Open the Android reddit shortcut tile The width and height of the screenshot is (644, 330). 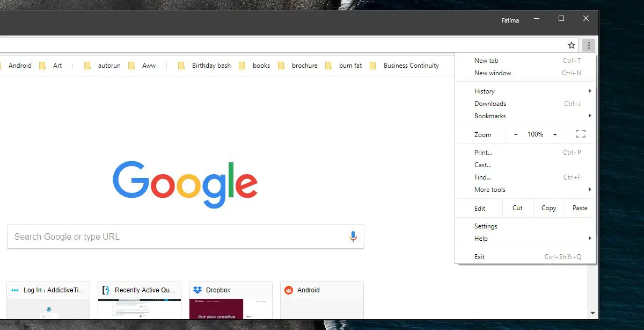[x=322, y=300]
